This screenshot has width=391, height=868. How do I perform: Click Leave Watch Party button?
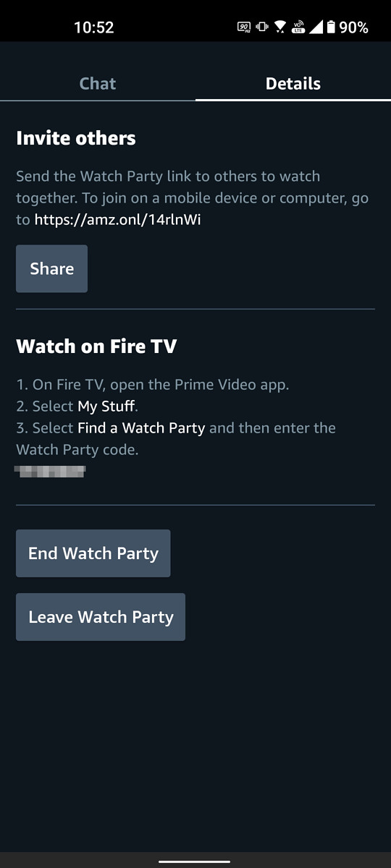point(101,617)
